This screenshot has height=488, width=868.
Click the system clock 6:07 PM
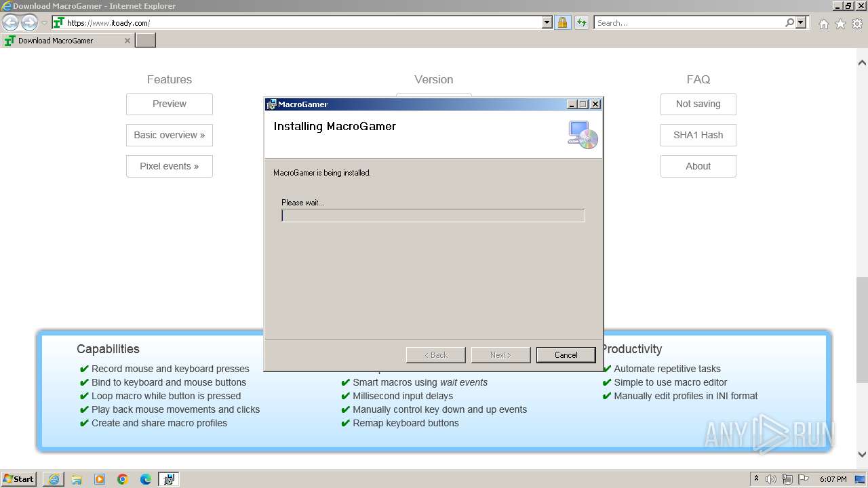(833, 479)
